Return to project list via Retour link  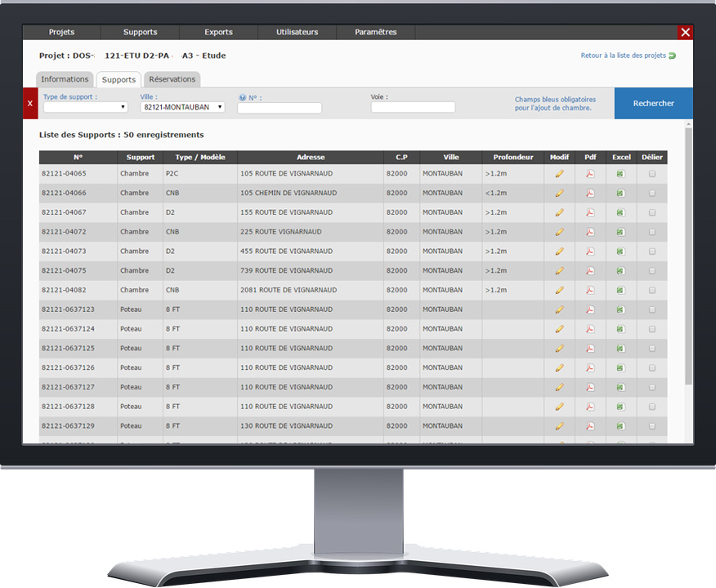628,56
